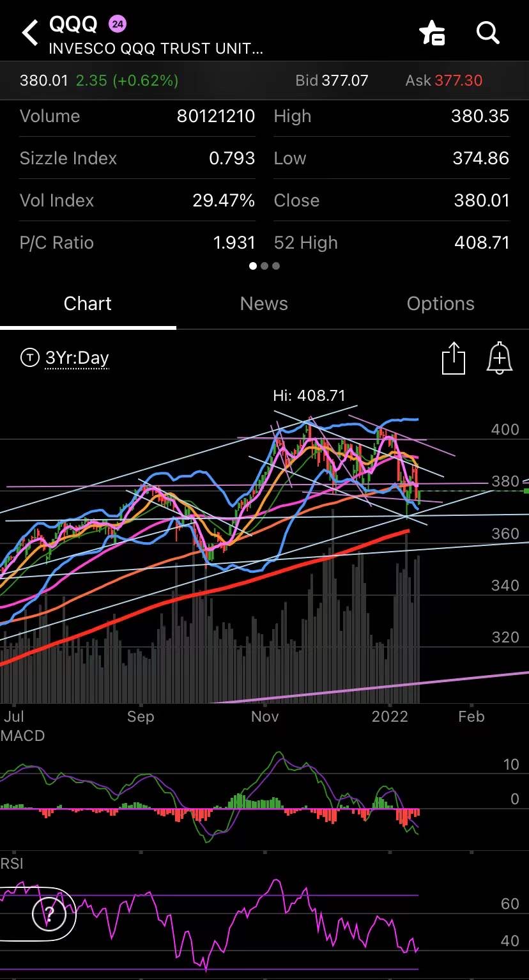Tap the QQQ ticker symbol title
Image resolution: width=529 pixels, height=980 pixels.
point(73,24)
